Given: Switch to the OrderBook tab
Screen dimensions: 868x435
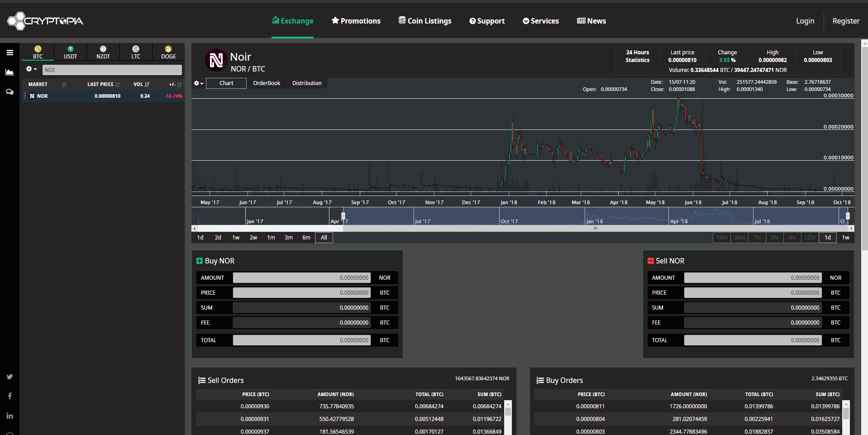Looking at the screenshot, I should click(x=267, y=83).
